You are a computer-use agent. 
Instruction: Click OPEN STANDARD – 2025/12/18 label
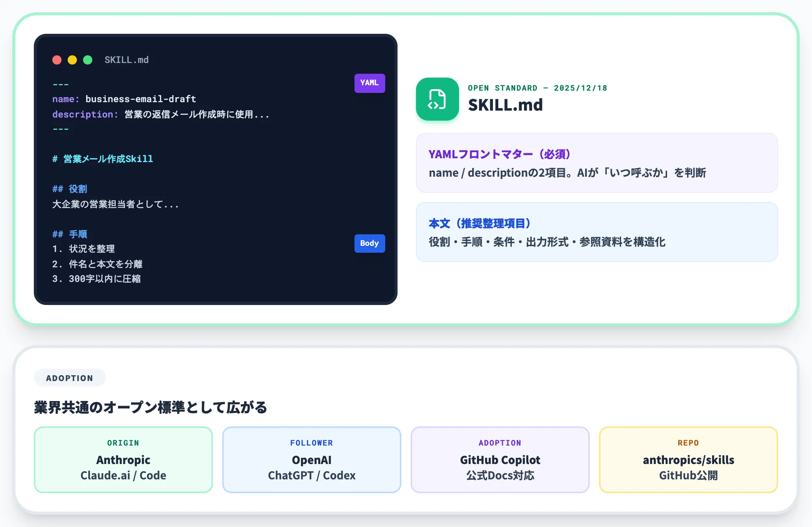[537, 88]
